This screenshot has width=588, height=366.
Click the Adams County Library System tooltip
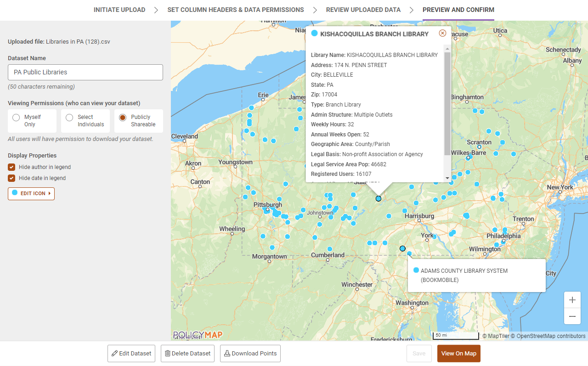pos(477,275)
